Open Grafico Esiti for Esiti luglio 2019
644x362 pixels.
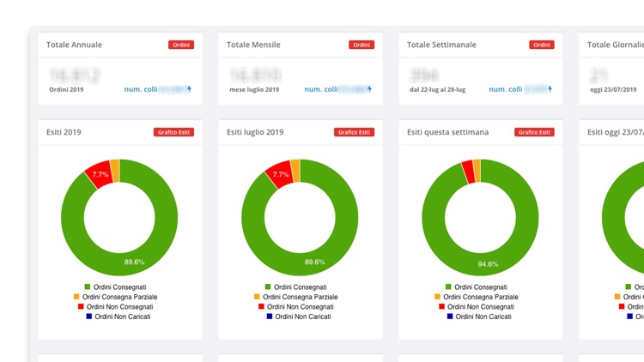(x=354, y=132)
